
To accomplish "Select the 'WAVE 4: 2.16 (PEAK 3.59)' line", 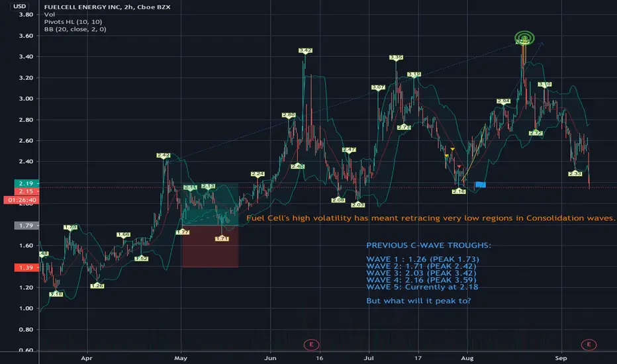I will [x=421, y=280].
